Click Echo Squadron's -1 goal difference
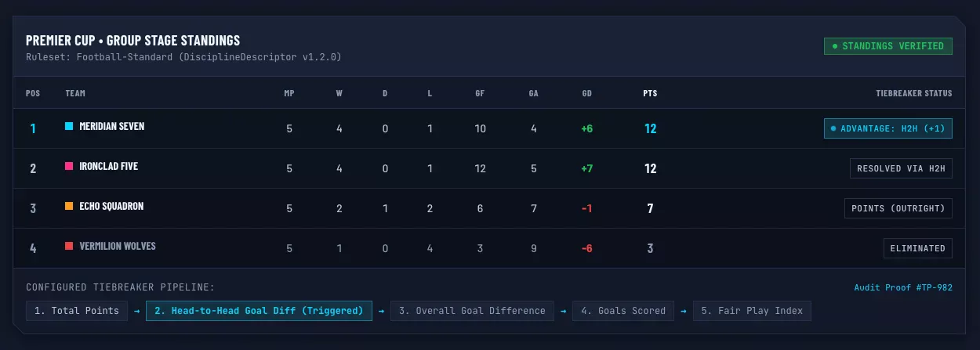This screenshot has width=980, height=350. (587, 208)
